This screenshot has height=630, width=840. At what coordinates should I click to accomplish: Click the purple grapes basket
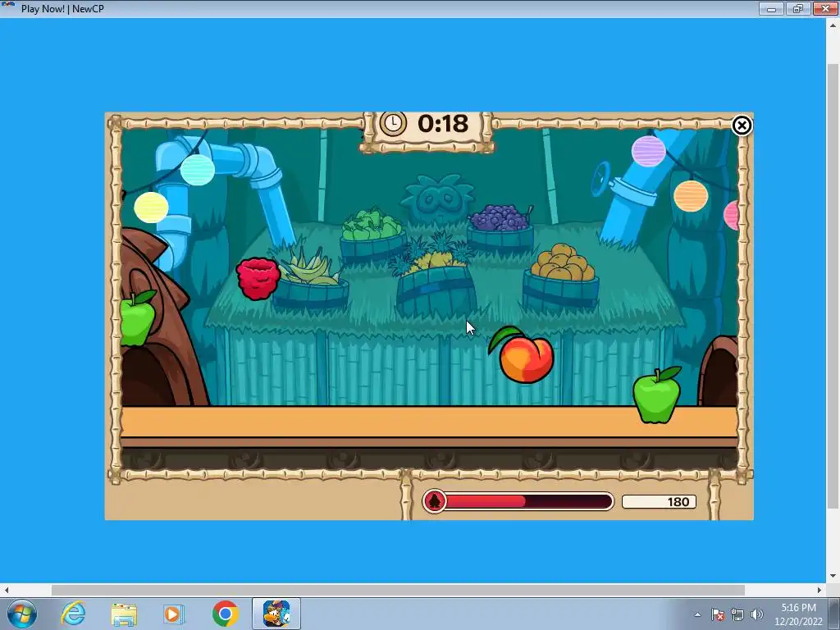click(x=500, y=228)
